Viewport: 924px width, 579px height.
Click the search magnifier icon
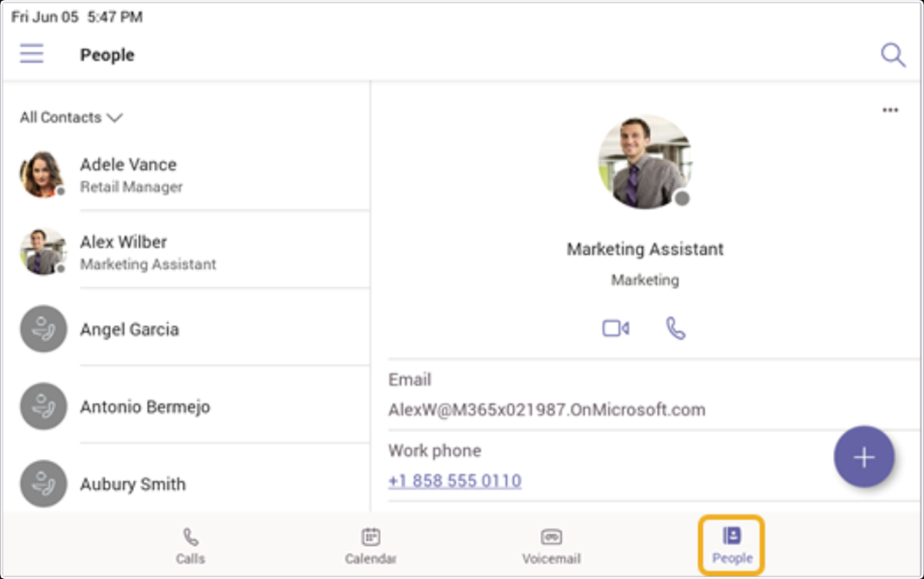[892, 55]
